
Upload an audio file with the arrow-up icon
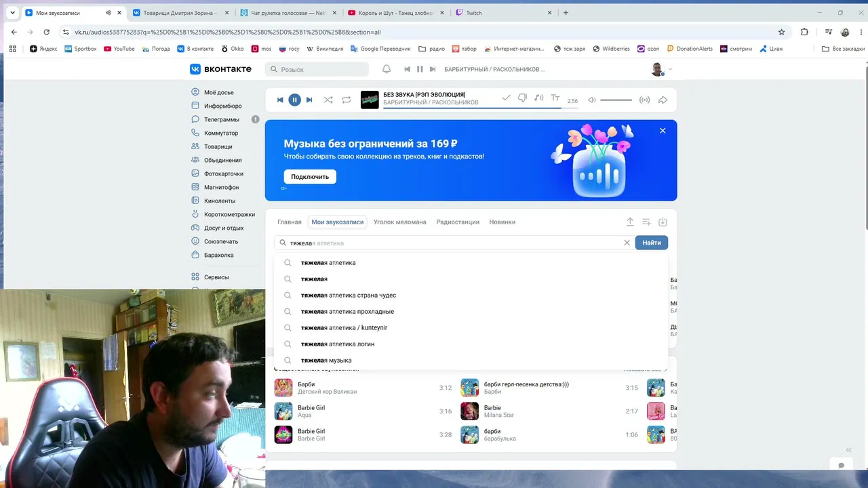pos(630,222)
